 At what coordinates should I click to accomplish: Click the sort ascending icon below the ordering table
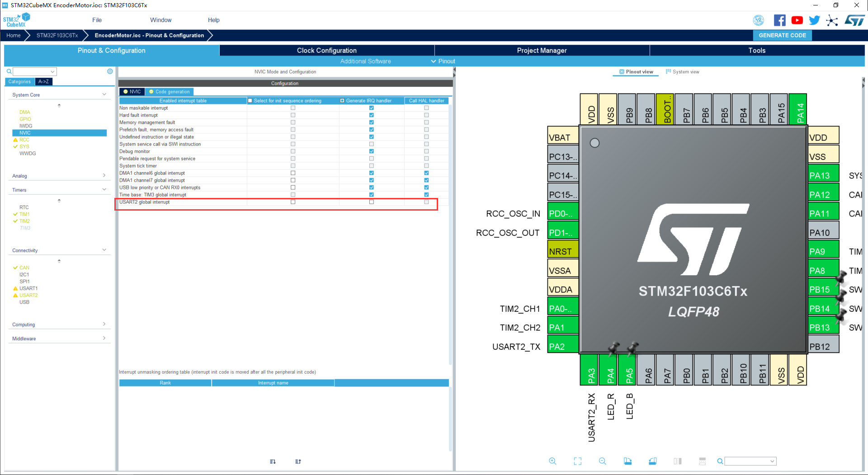pos(298,461)
